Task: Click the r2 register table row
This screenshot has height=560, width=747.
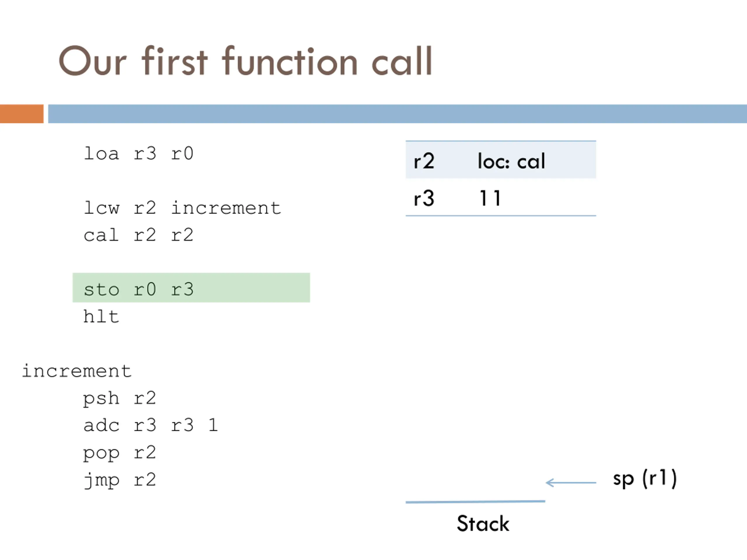Action: 501,160
